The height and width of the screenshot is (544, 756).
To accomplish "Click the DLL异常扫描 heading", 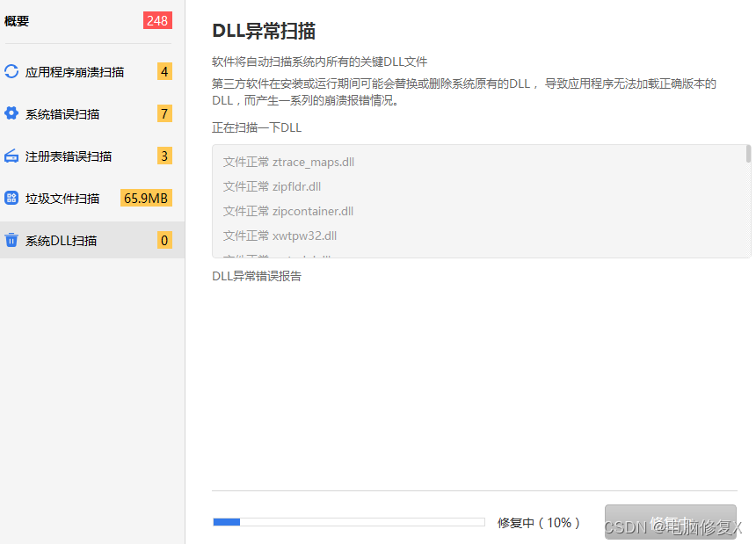I will click(x=264, y=31).
